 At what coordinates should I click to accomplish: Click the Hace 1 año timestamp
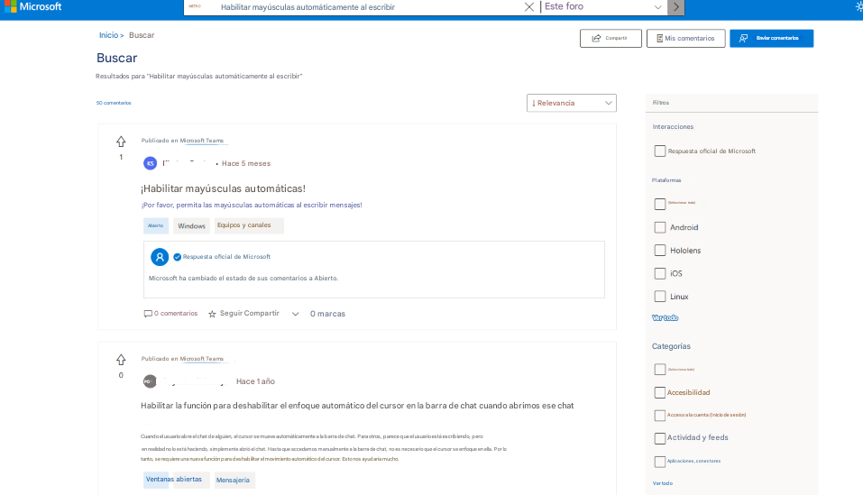tap(255, 381)
